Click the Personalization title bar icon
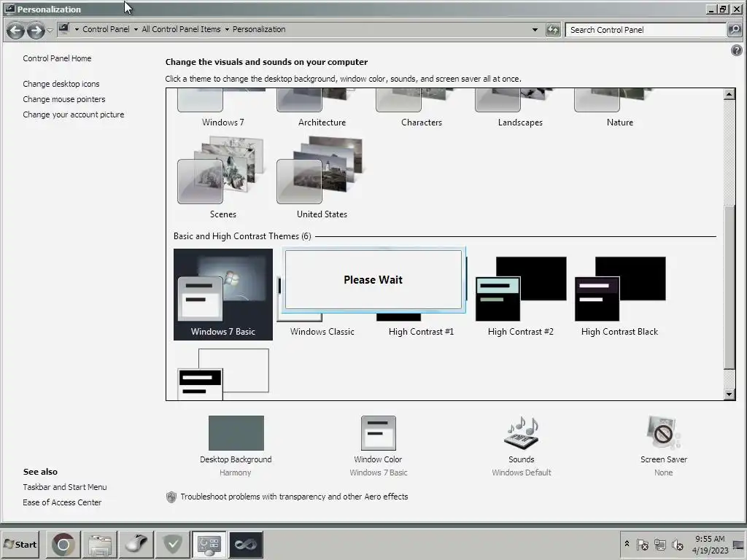 (x=9, y=9)
